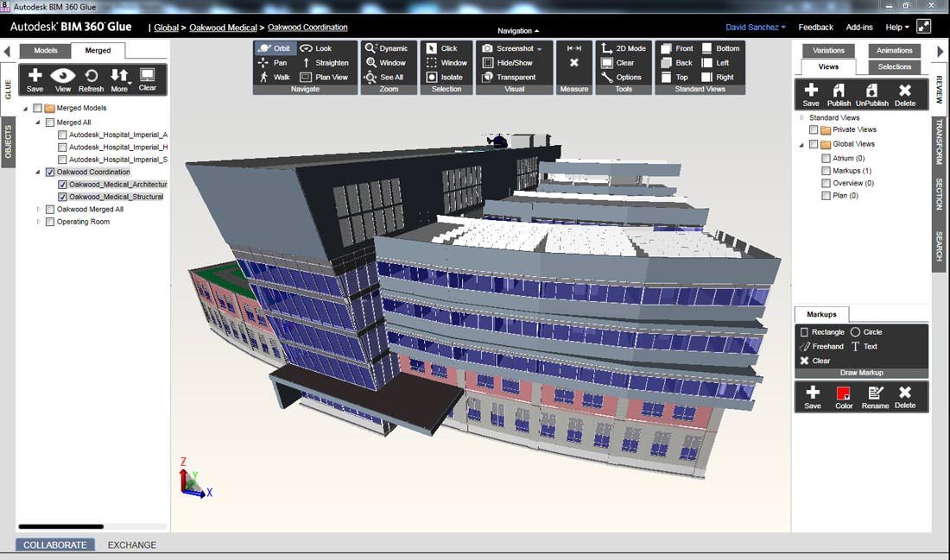Screen dimensions: 950x560
Task: Open the Animations tab
Action: pos(894,50)
